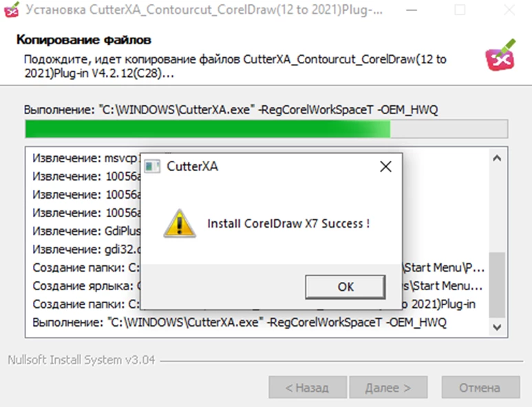The image size is (532, 407).
Task: Click the installer title bar CutterXA icon
Action: [12, 10]
